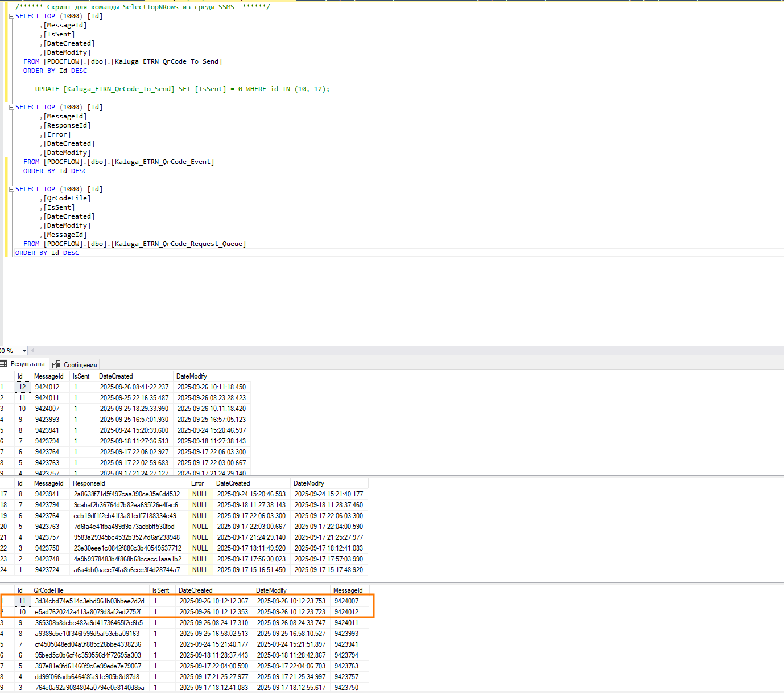This screenshot has height=694, width=784.
Task: Click [Error] column in query code
Action: 57,134
